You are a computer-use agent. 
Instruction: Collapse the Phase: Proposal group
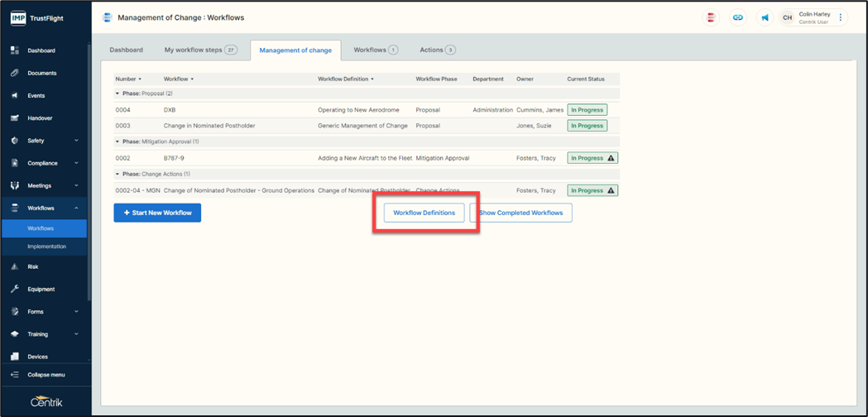point(117,93)
